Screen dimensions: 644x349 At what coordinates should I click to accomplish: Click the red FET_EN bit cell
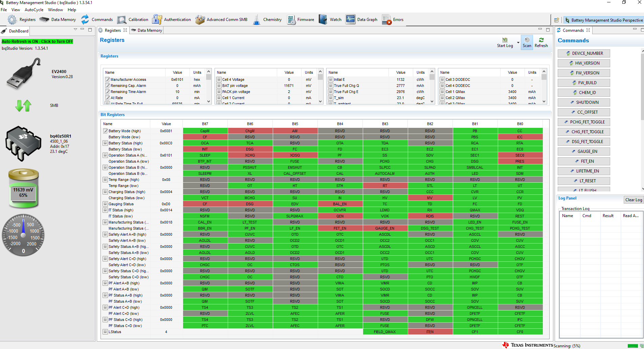coord(340,228)
